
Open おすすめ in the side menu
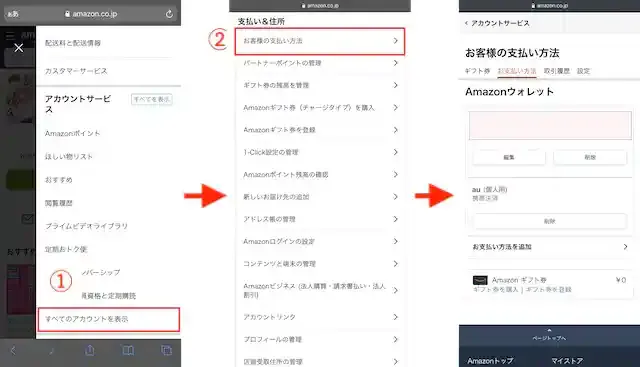click(x=59, y=180)
